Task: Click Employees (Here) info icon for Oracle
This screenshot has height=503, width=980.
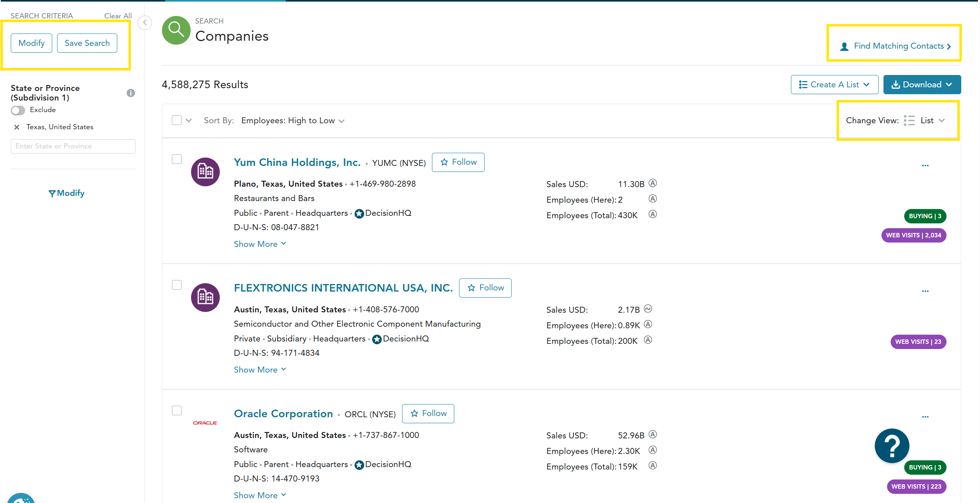Action: tap(653, 450)
